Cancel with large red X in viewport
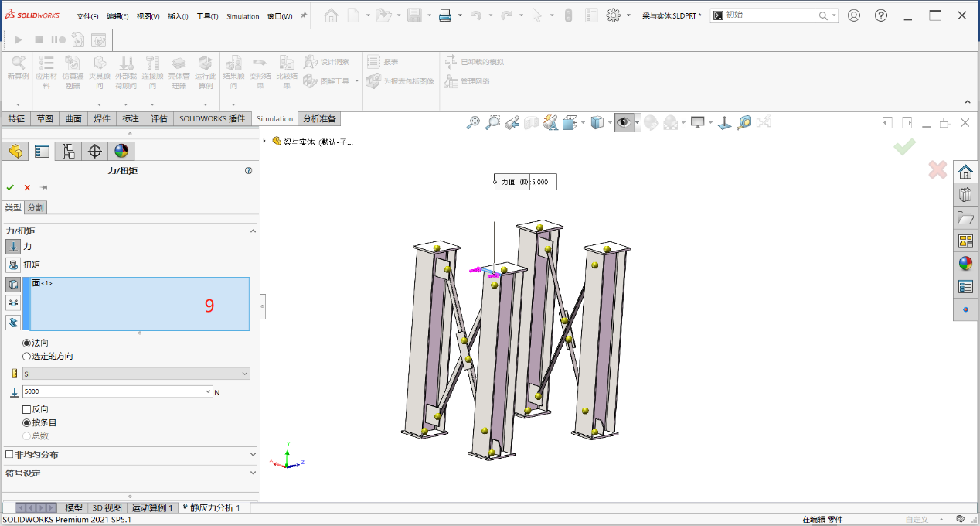Image resolution: width=980 pixels, height=526 pixels. [937, 169]
